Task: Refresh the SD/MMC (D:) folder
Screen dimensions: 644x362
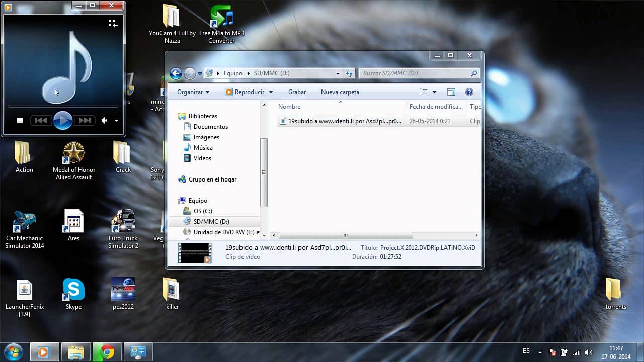Action: [x=349, y=73]
